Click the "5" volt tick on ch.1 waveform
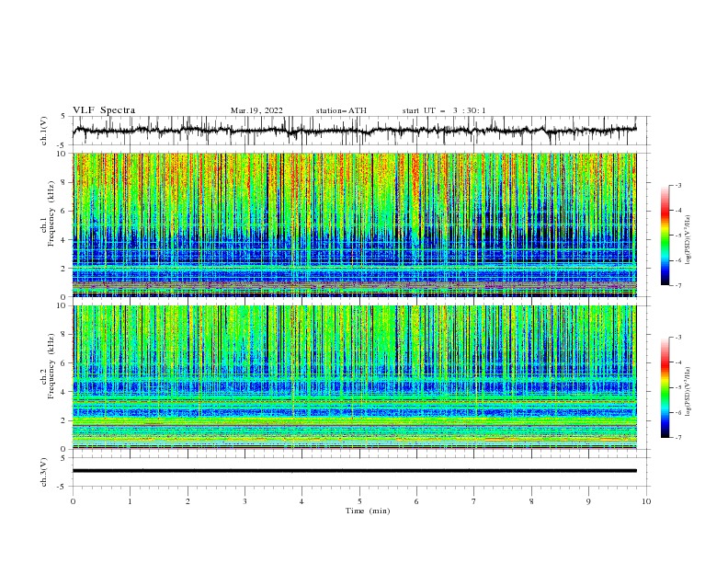 pyautogui.click(x=63, y=117)
